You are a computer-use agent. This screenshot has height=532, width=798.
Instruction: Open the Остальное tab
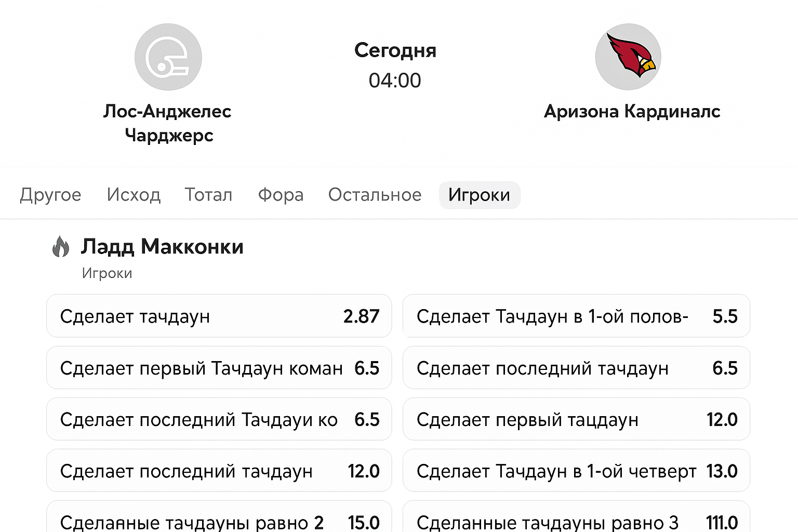click(375, 195)
